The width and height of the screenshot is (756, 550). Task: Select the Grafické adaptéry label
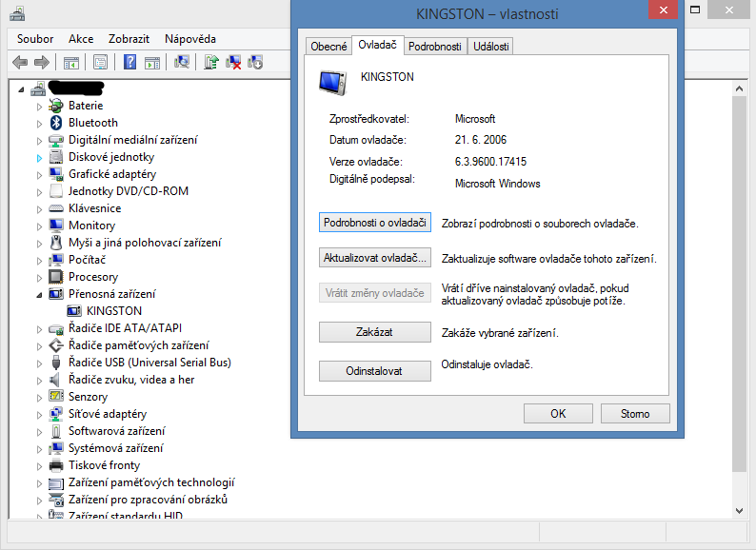coord(112,174)
